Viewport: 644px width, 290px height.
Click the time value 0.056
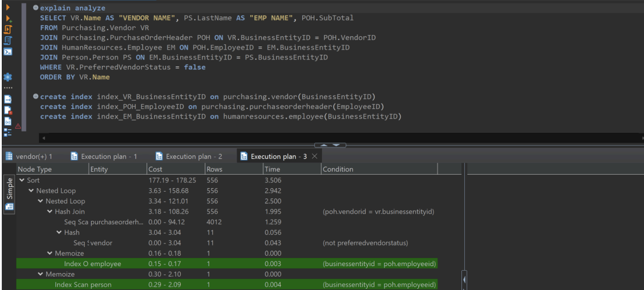tap(273, 232)
